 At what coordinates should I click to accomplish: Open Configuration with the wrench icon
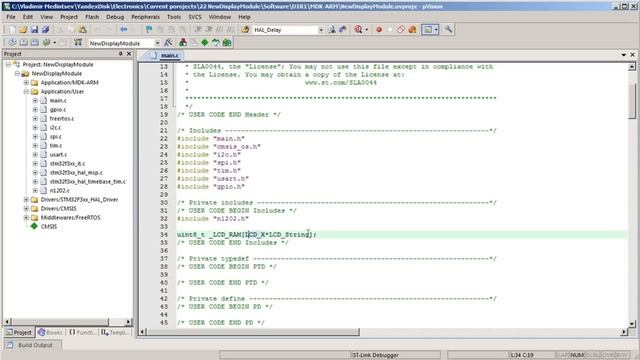448,29
